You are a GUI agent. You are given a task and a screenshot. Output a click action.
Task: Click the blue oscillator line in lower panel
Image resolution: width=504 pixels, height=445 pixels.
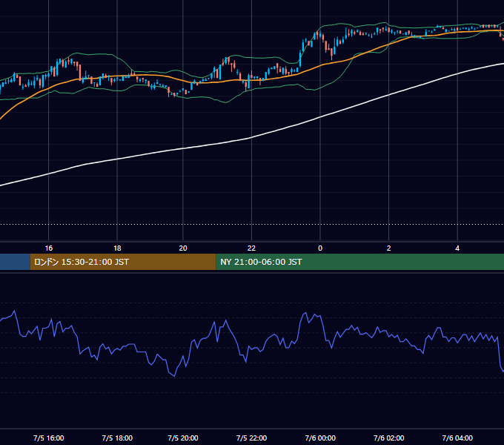tap(251, 347)
